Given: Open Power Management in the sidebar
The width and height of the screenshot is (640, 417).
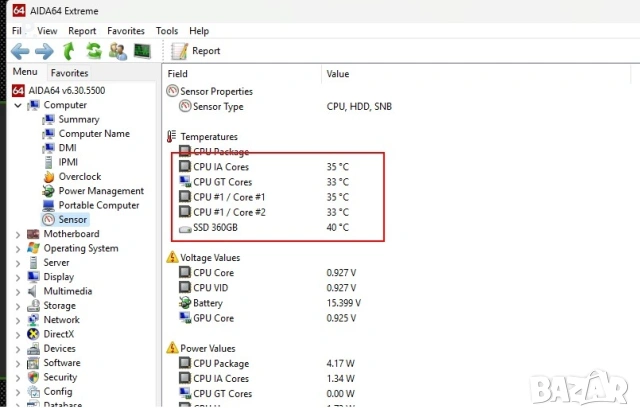Looking at the screenshot, I should (100, 191).
